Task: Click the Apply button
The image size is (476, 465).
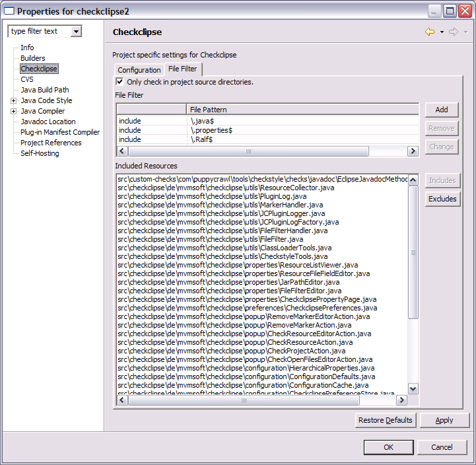Action: point(444,420)
